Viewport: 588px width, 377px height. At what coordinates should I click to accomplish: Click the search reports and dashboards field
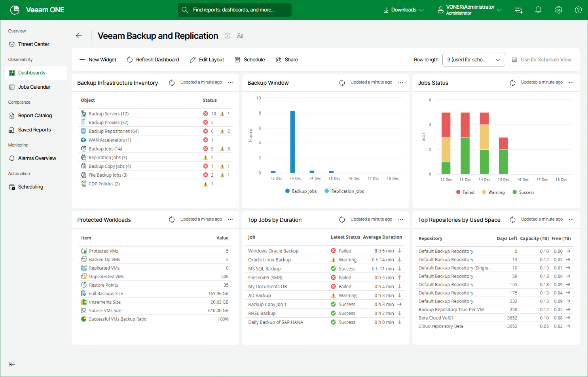point(235,10)
